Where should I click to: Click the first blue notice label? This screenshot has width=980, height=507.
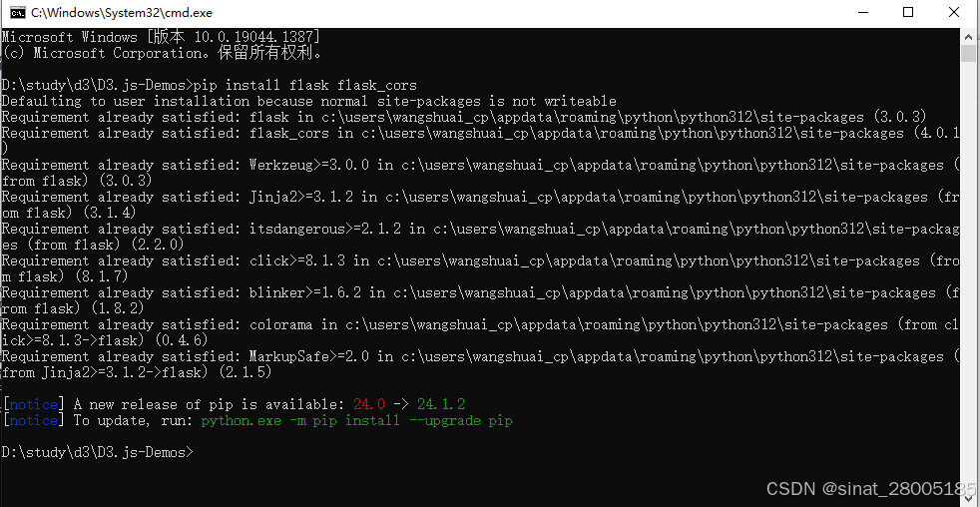[34, 404]
